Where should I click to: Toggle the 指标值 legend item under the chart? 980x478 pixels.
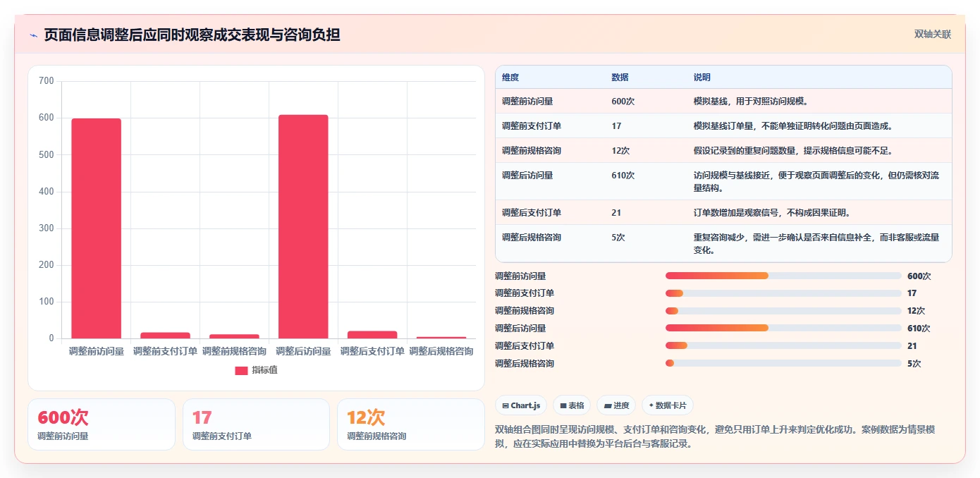coord(257,370)
